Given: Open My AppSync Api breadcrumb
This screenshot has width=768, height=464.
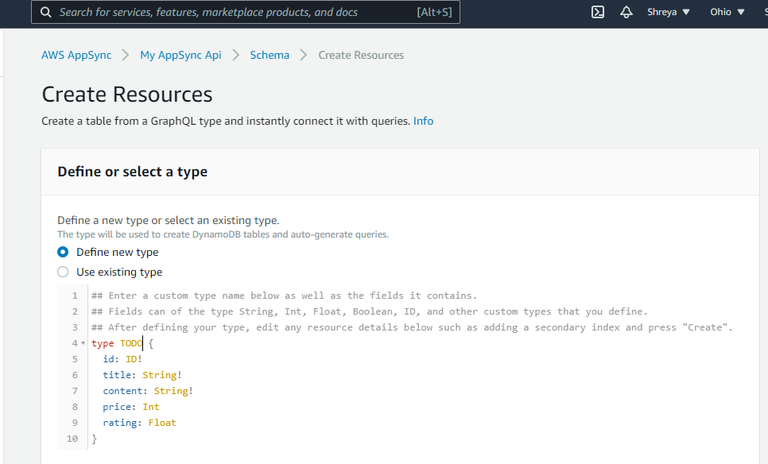Looking at the screenshot, I should click(181, 55).
